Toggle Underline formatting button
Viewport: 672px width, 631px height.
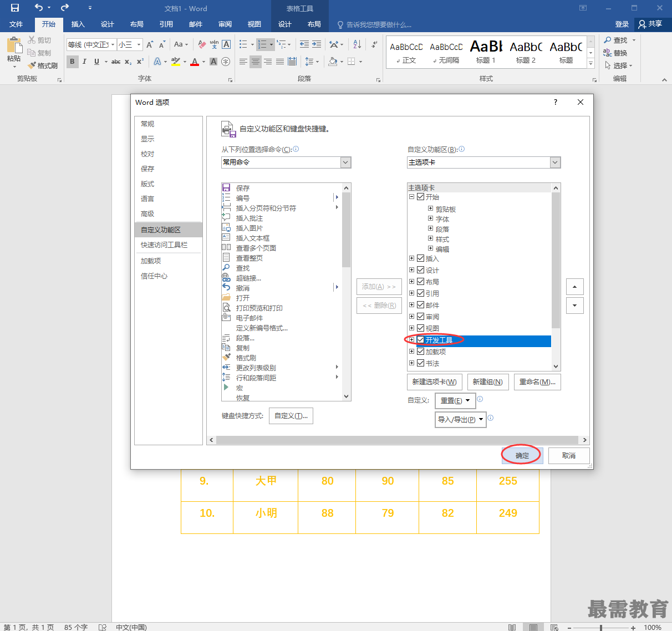pyautogui.click(x=96, y=62)
